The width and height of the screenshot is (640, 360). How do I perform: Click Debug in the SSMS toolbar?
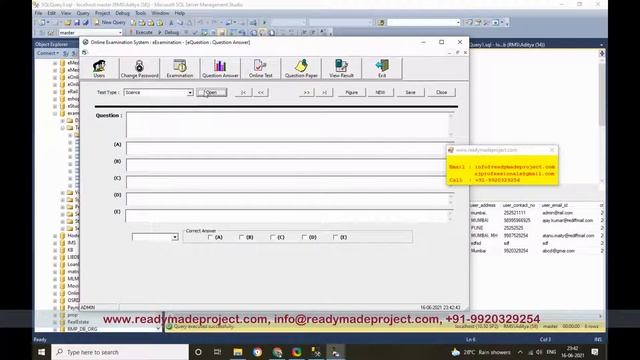click(169, 32)
